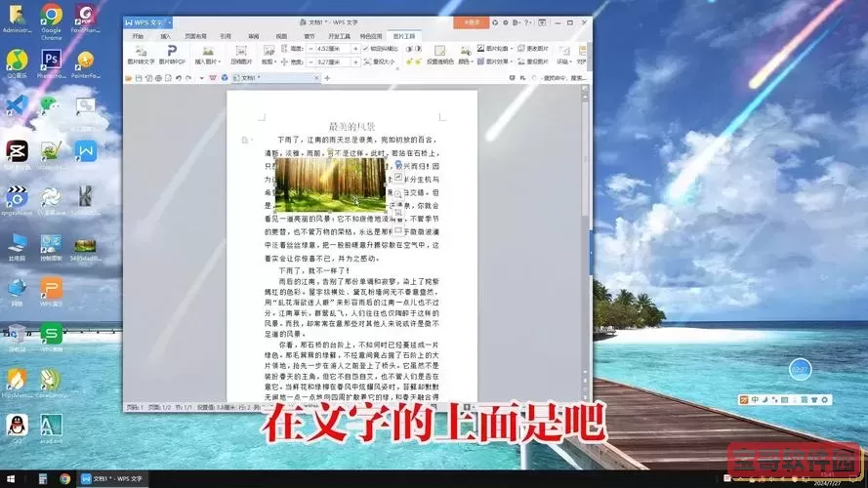
Task: Switch to the 插入 ribbon tab
Action: 166,36
